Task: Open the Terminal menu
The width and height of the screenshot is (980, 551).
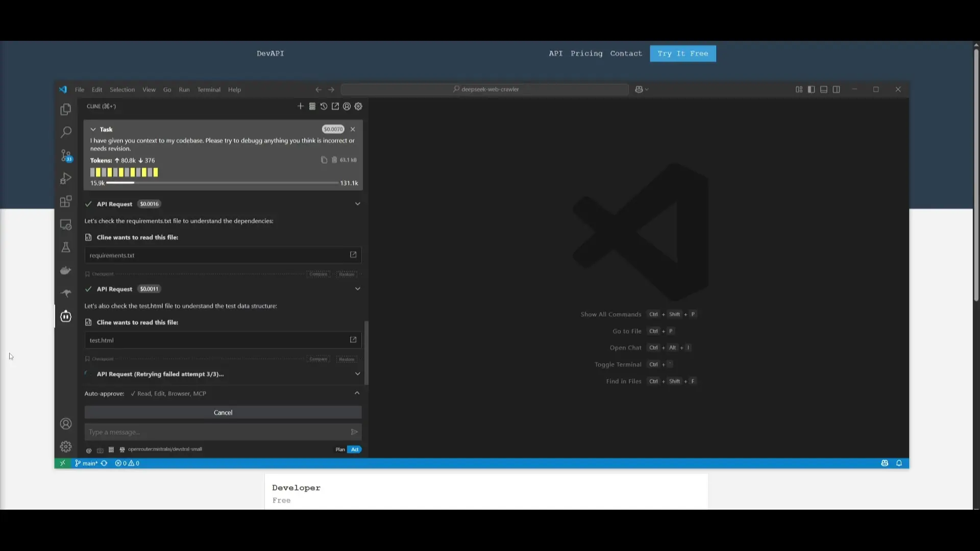Action: [x=209, y=90]
